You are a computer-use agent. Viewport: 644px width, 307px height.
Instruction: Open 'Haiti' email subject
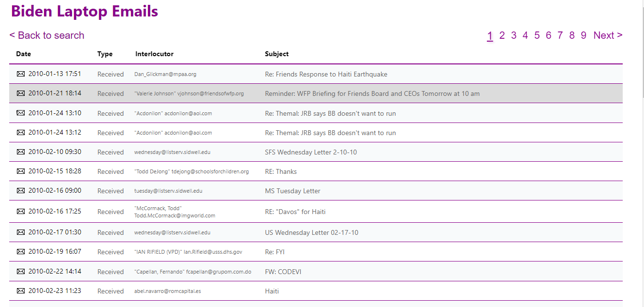[272, 291]
